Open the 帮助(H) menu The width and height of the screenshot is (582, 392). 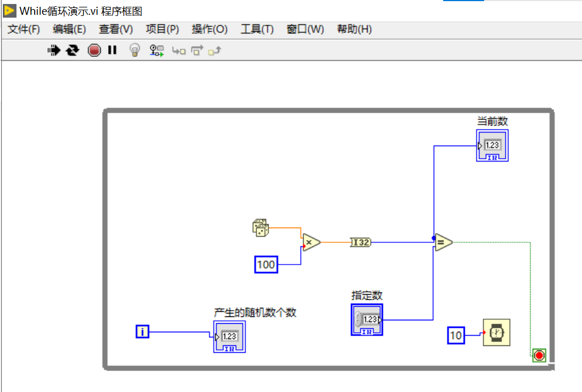[x=354, y=29]
